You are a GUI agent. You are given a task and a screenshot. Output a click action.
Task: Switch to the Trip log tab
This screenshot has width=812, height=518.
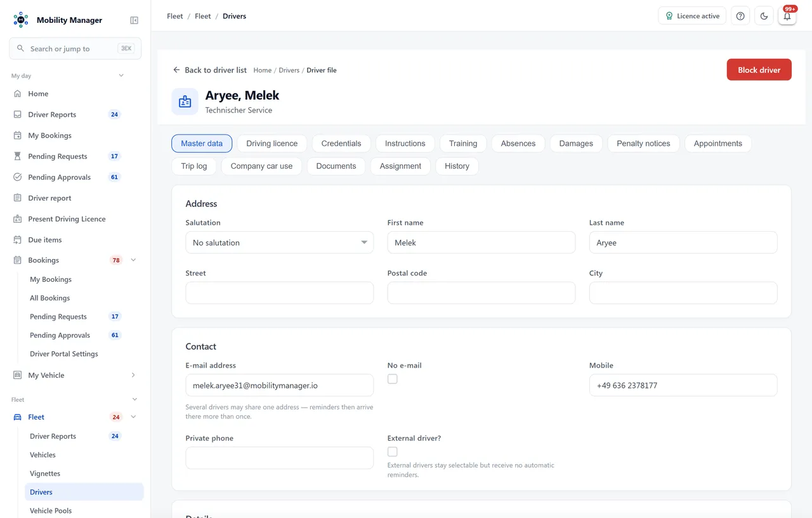(x=194, y=166)
